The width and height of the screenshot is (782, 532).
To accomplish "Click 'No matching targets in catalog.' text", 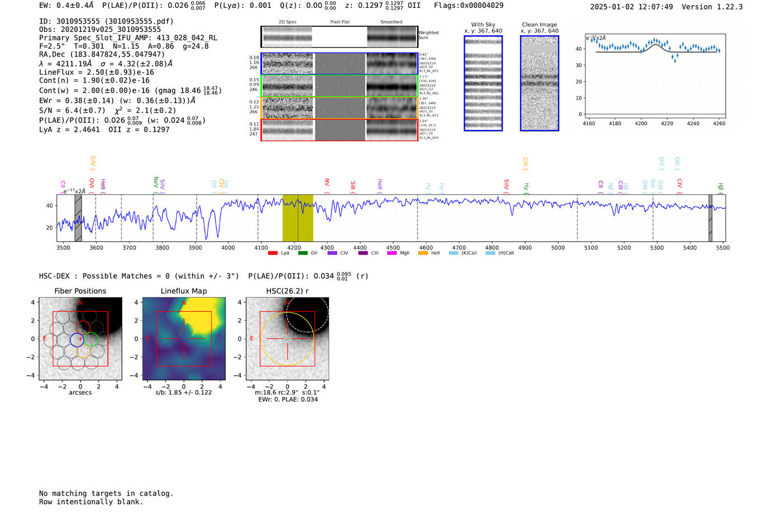I will (106, 493).
